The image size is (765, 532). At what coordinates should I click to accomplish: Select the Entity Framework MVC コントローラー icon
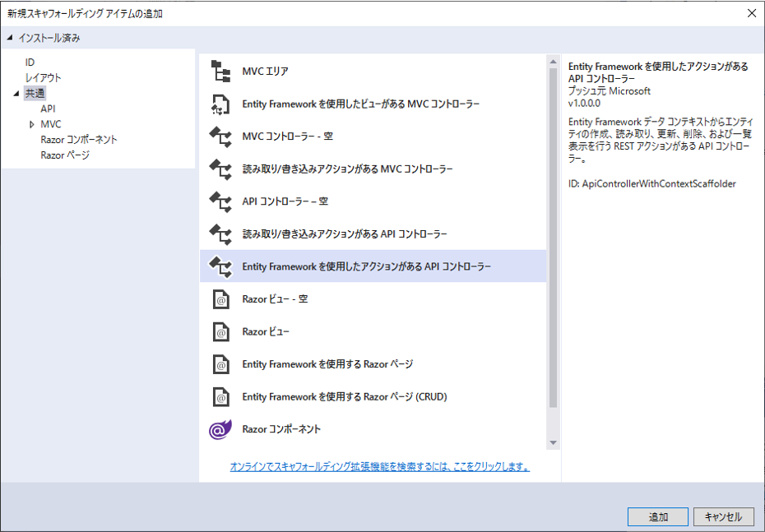pyautogui.click(x=220, y=104)
